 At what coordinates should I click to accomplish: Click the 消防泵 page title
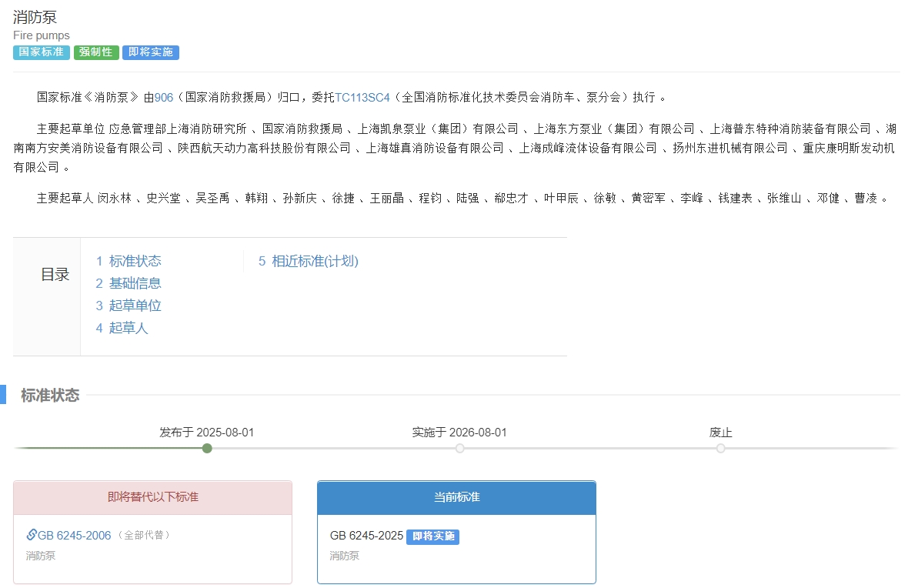[x=35, y=18]
